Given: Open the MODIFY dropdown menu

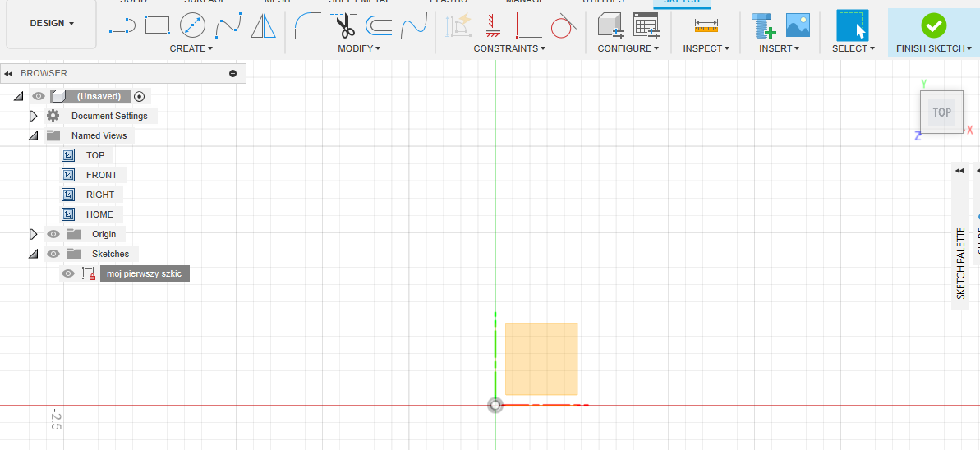Looking at the screenshot, I should pos(359,48).
